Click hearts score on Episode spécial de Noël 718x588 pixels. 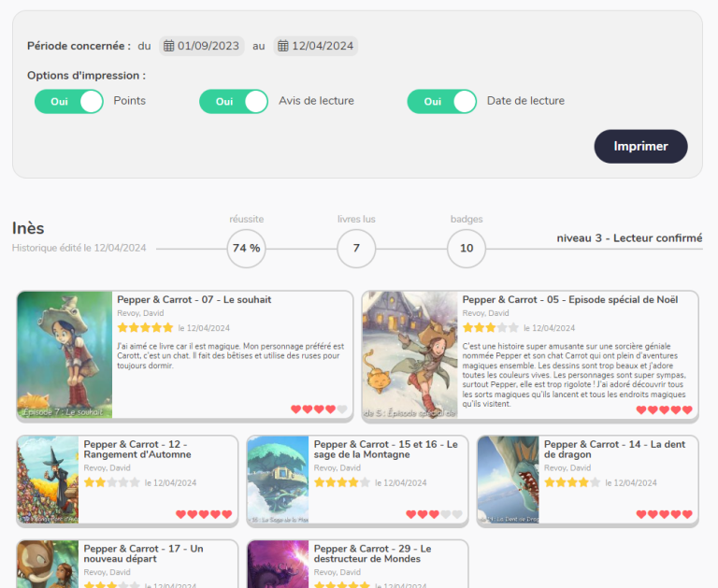664,409
